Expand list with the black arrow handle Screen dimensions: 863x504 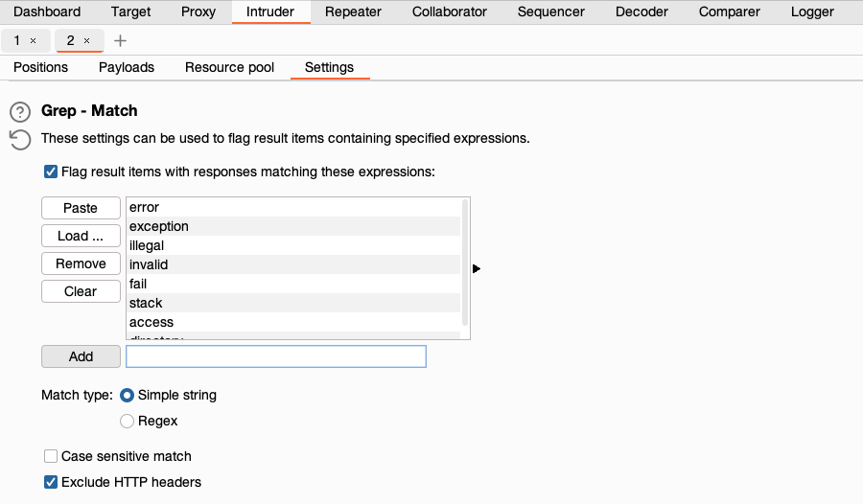pos(476,268)
